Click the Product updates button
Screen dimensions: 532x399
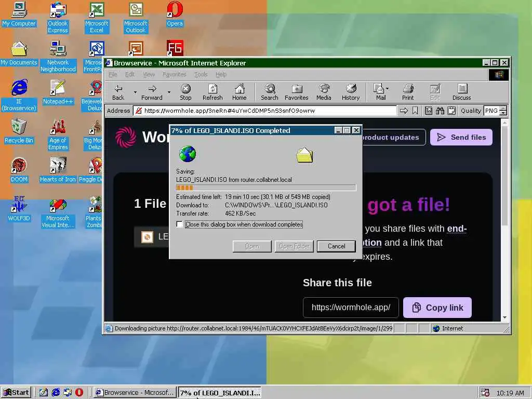pyautogui.click(x=394, y=137)
